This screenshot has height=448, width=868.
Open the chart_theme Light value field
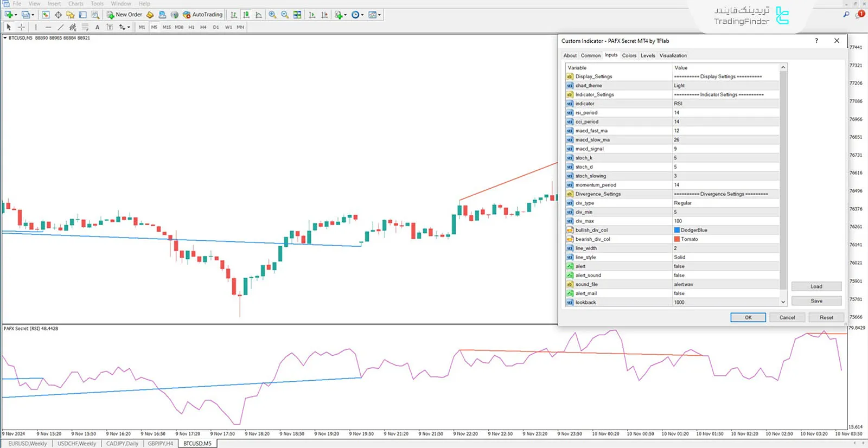(x=726, y=86)
